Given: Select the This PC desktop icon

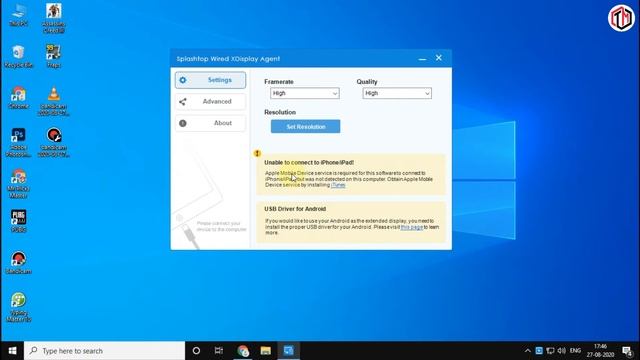Looking at the screenshot, I should [x=18, y=15].
